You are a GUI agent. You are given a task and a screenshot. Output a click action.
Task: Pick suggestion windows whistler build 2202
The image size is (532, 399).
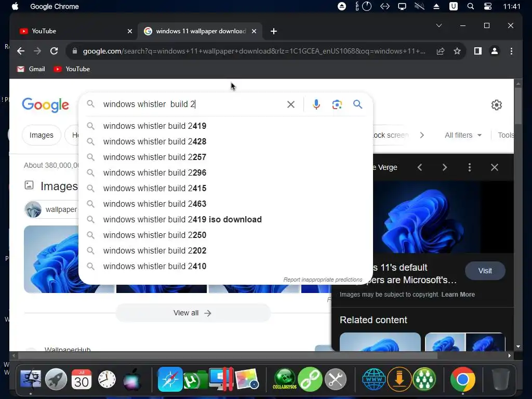tap(225, 251)
